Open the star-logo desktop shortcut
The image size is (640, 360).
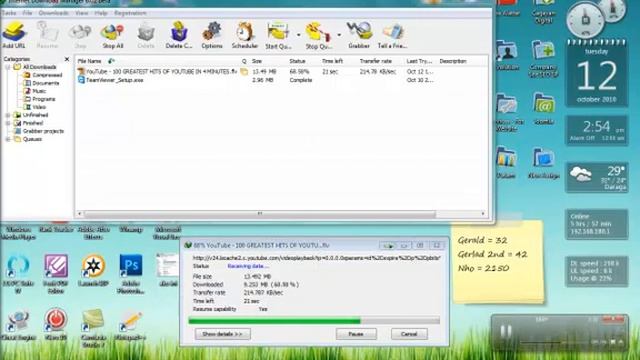(x=93, y=270)
